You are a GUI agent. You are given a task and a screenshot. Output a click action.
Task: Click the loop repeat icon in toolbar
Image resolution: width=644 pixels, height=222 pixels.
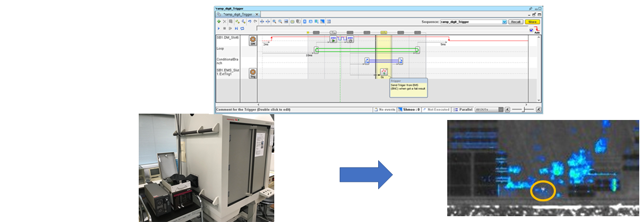click(242, 29)
